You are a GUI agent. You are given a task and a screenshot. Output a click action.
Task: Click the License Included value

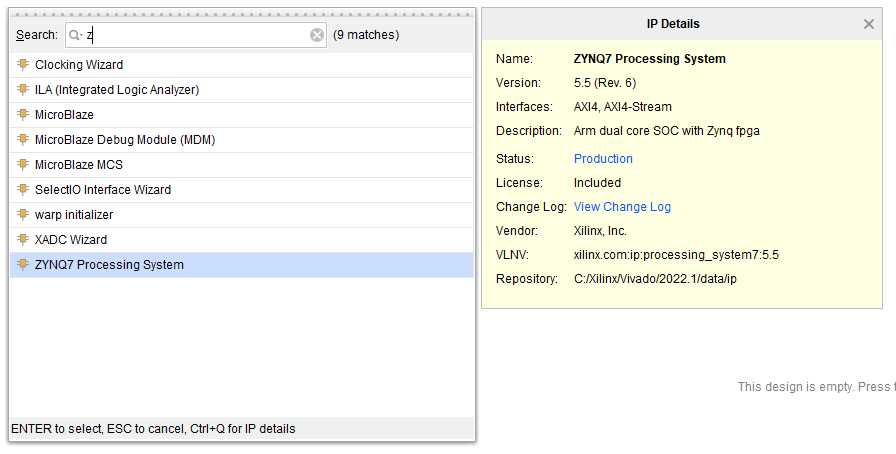(x=597, y=183)
